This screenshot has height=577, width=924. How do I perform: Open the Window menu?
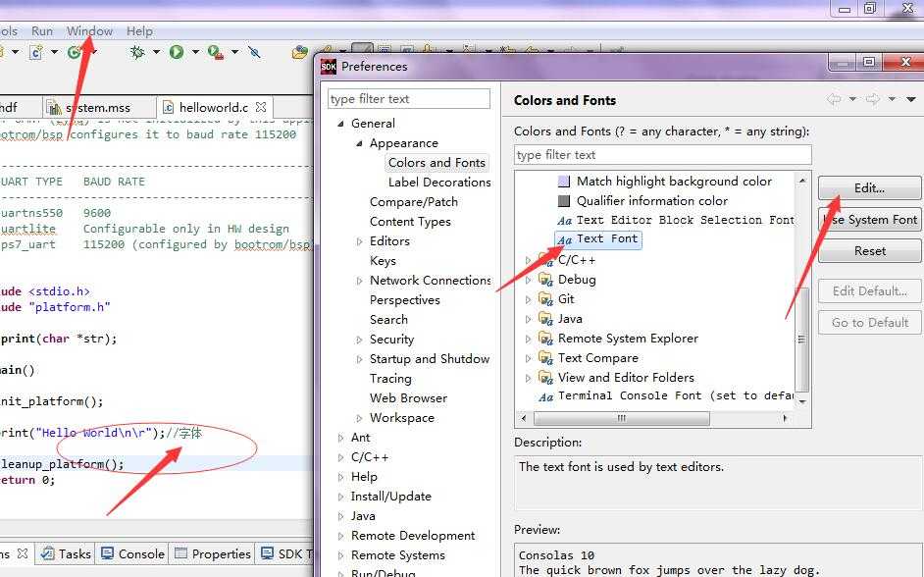tap(89, 31)
